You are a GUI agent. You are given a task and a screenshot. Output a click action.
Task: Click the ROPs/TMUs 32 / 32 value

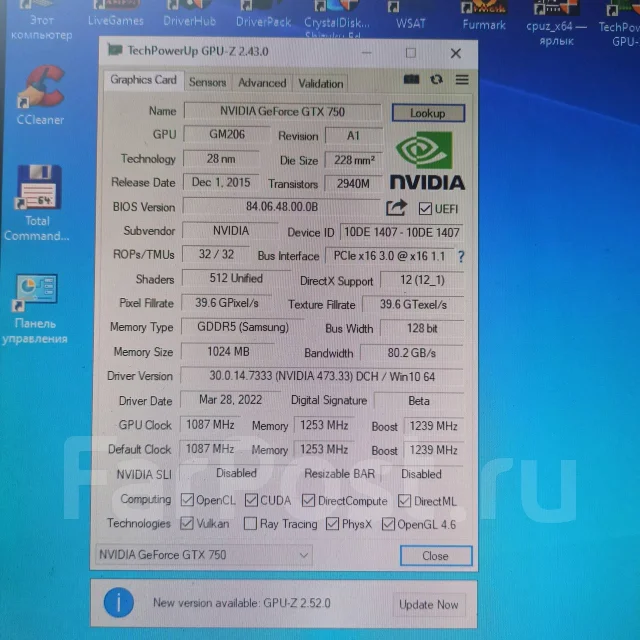pyautogui.click(x=216, y=254)
